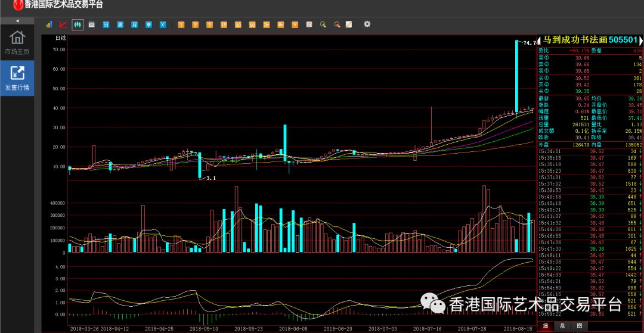
Task: Switch to quarterly (季) K-line period
Action: click(148, 24)
